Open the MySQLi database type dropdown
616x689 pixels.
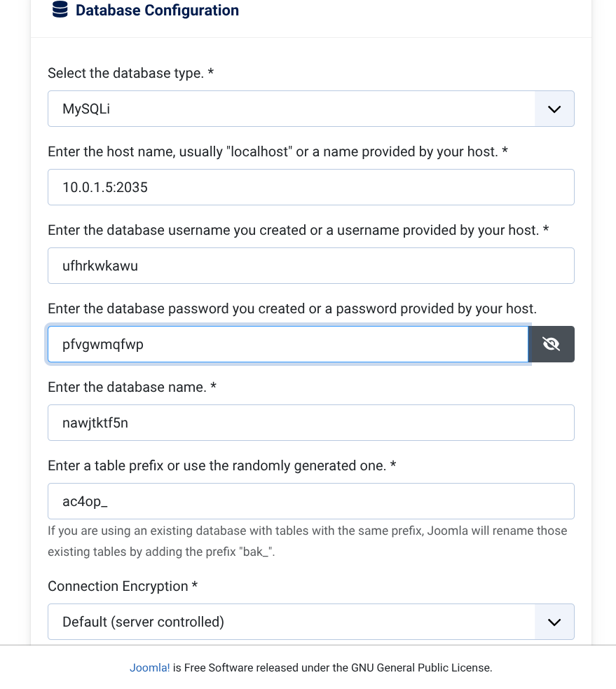coord(292,109)
